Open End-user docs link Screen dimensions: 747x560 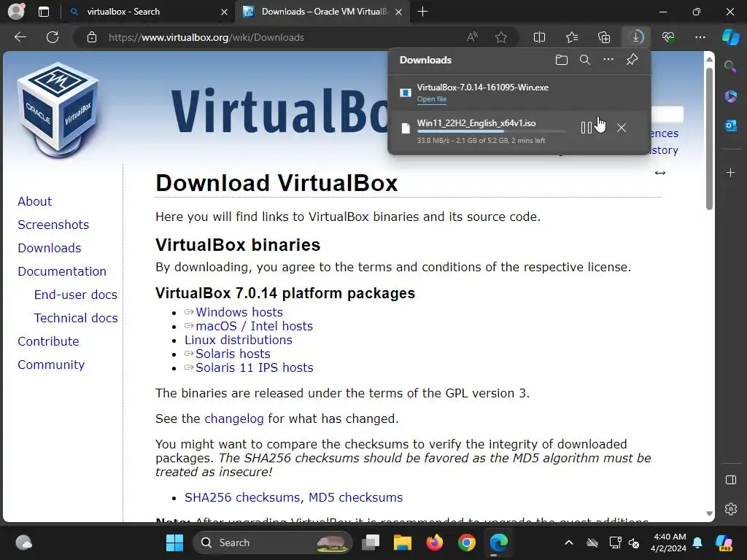[x=75, y=295]
